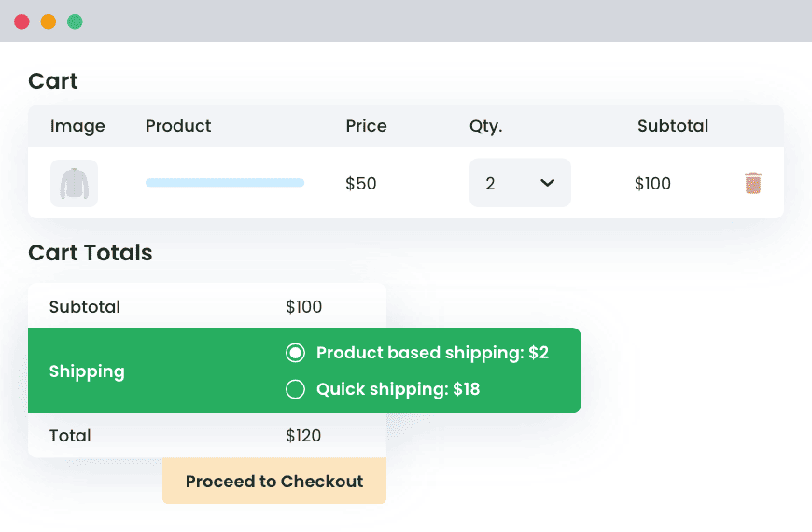812x532 pixels.
Task: Click the quantity dropdown chevron arrow
Action: pos(548,183)
